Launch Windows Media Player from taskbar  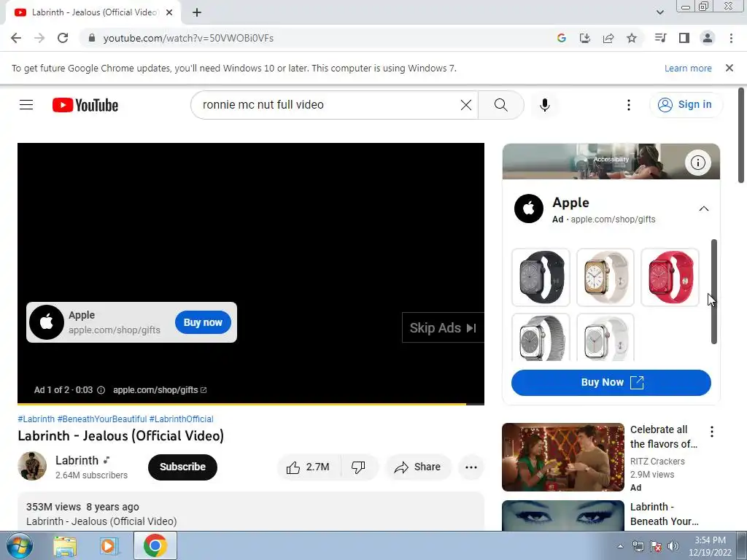(109, 546)
